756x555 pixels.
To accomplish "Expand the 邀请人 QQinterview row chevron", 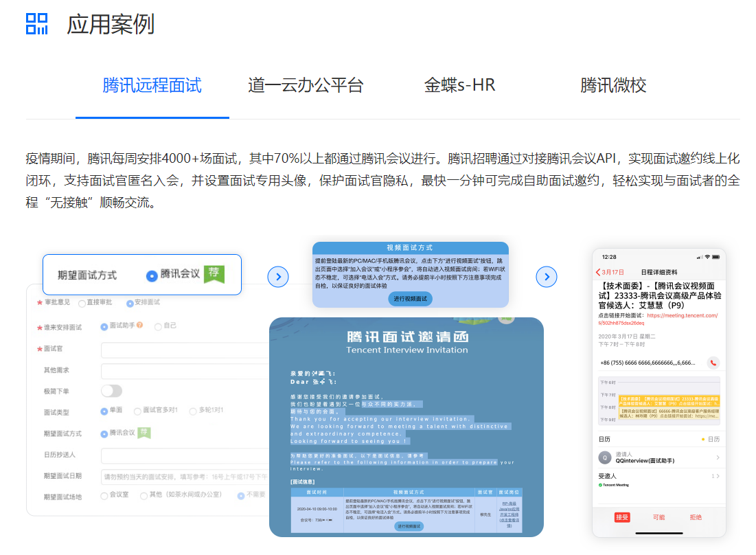I will pyautogui.click(x=718, y=457).
